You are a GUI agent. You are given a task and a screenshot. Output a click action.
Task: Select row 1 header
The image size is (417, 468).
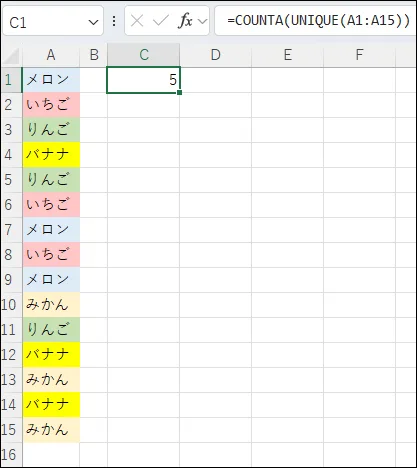11,80
